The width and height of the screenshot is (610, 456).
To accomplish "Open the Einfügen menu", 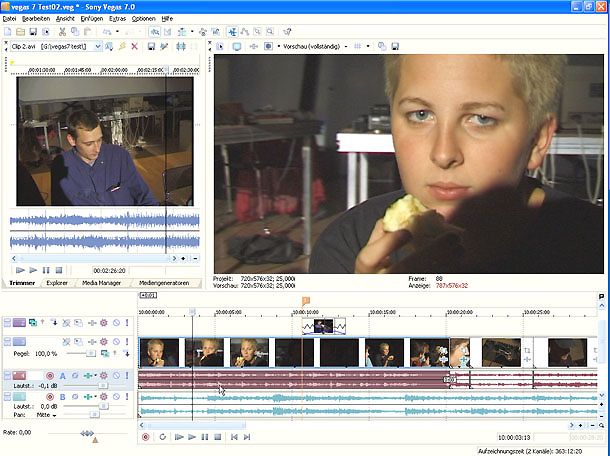I will click(x=91, y=19).
